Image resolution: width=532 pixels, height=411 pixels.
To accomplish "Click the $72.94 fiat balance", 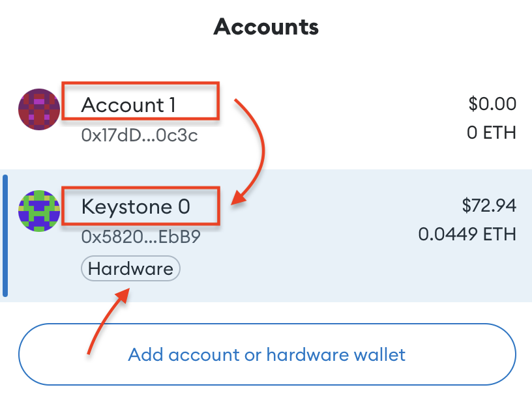I will click(x=489, y=206).
